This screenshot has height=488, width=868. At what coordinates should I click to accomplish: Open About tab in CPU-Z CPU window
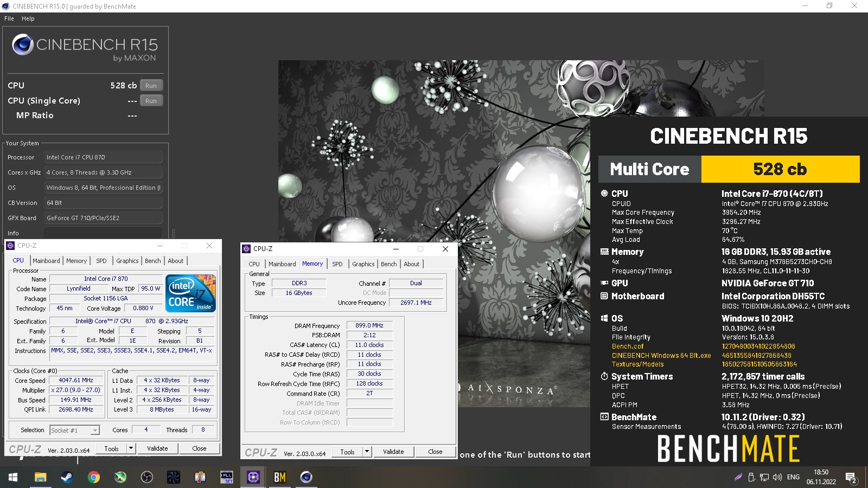pos(176,261)
